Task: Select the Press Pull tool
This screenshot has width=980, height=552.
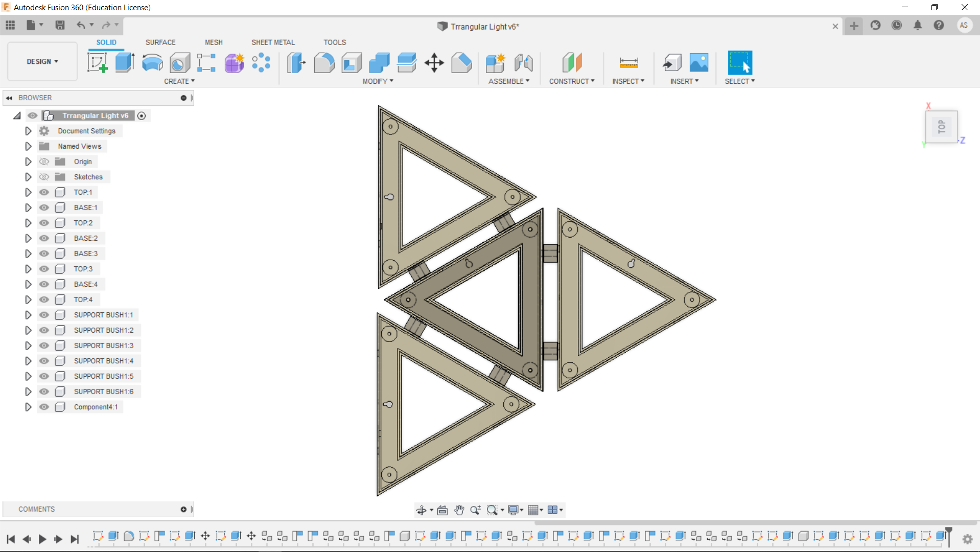Action: [x=296, y=63]
